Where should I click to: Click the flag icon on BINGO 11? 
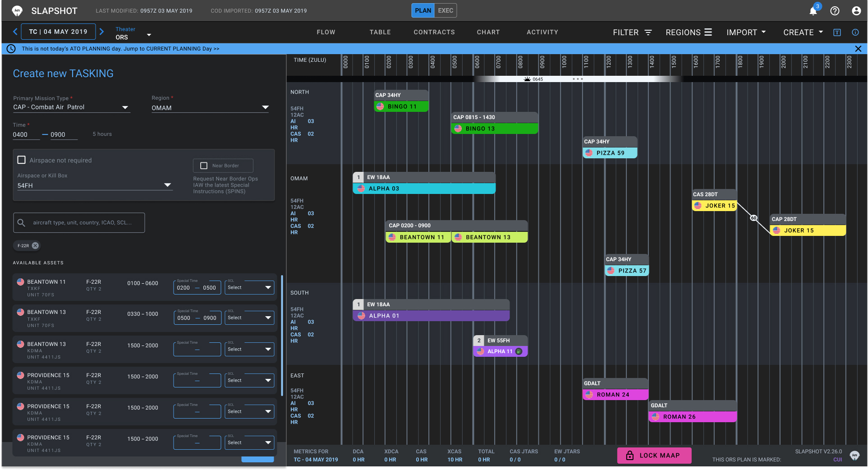[x=380, y=106]
